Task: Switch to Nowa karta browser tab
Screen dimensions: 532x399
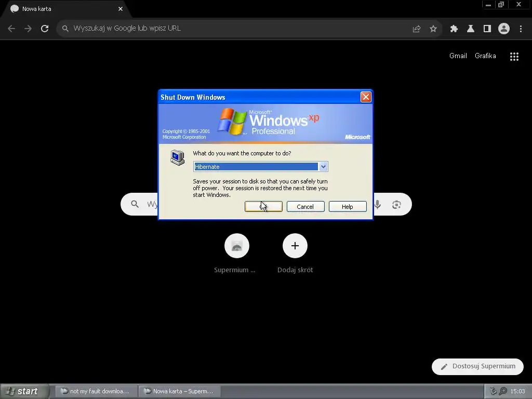Action: 66,9
